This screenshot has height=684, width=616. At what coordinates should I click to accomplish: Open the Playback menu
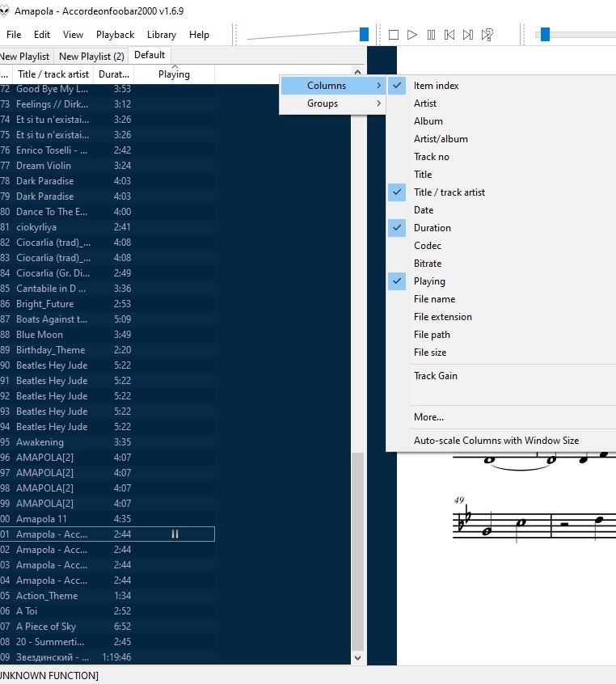115,35
